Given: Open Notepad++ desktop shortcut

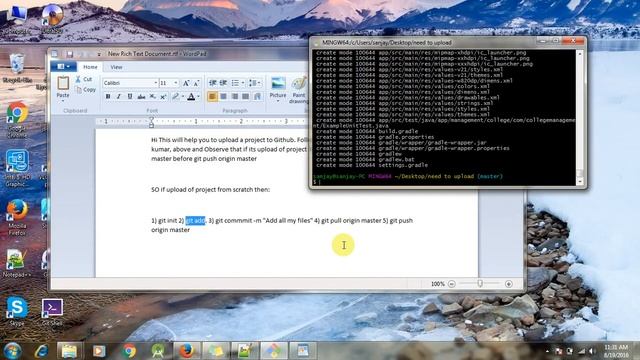Looking at the screenshot, I should coord(17,264).
